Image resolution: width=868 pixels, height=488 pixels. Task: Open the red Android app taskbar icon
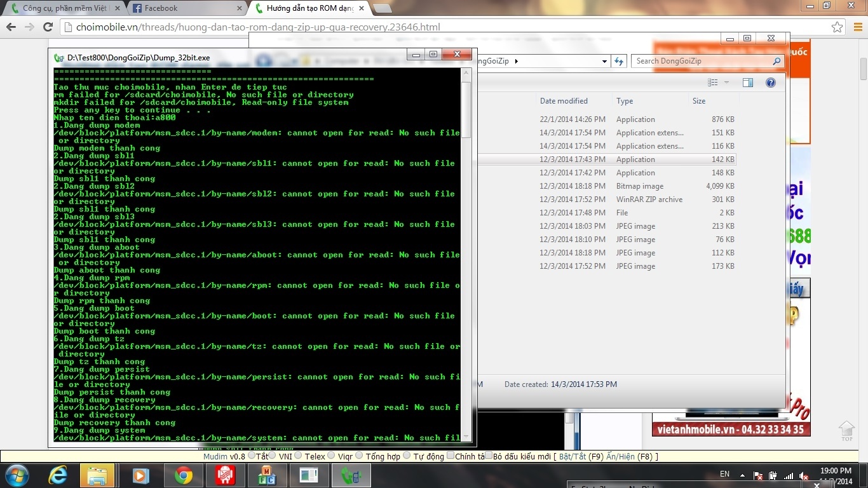click(226, 475)
